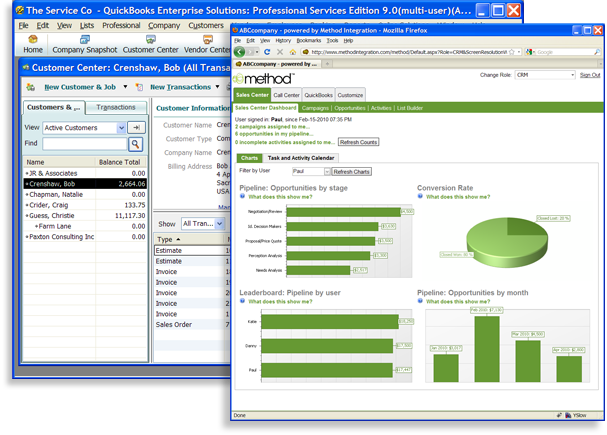
Task: Switch to Call Center tab in Method
Action: coord(286,95)
